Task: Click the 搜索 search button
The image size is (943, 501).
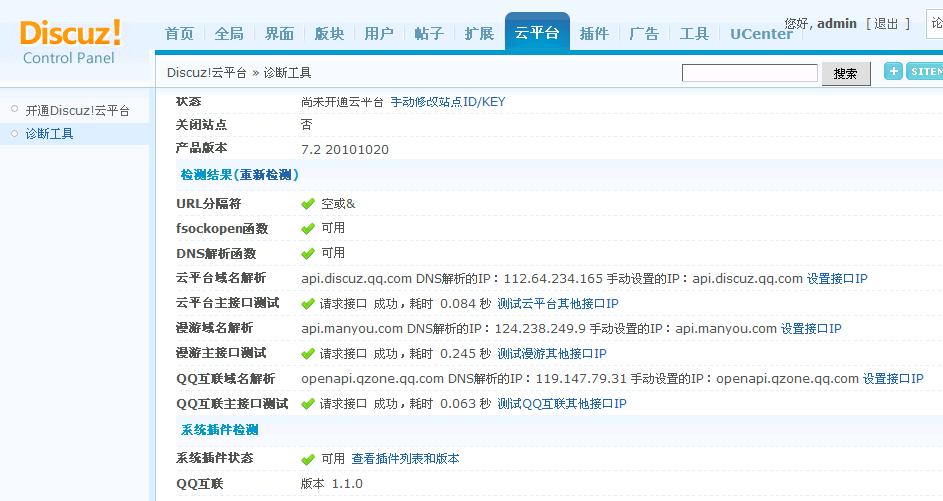Action: [846, 73]
